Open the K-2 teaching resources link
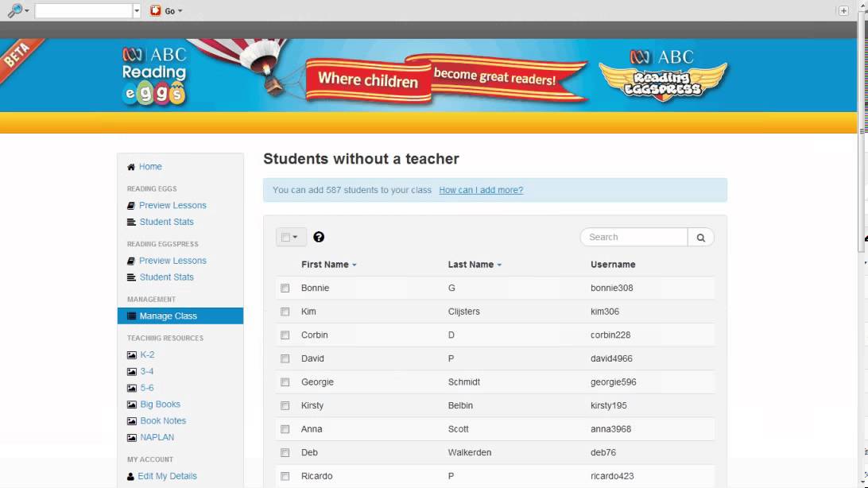868x488 pixels. click(147, 354)
